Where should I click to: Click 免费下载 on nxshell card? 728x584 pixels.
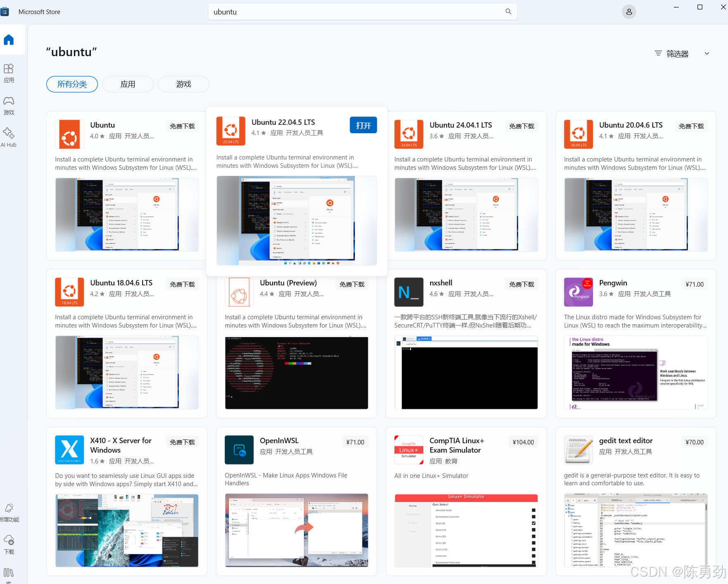(521, 285)
